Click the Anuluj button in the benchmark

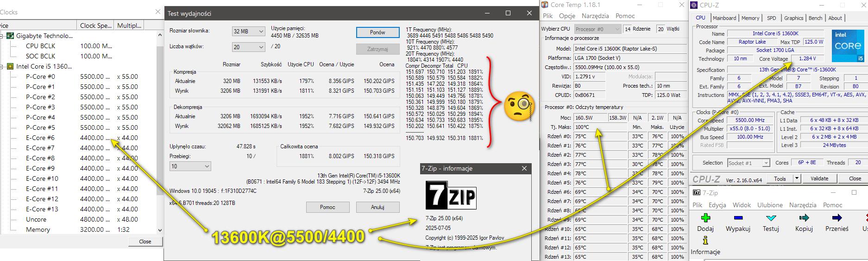coord(377,207)
